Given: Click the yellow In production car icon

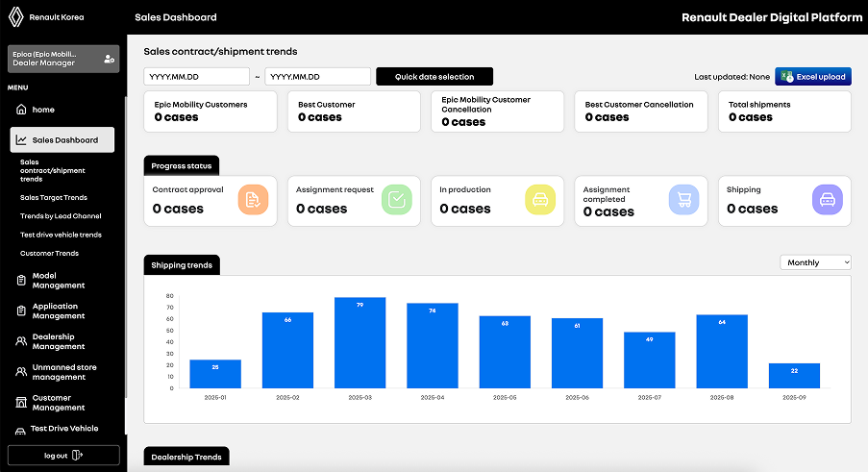Looking at the screenshot, I should tap(539, 200).
